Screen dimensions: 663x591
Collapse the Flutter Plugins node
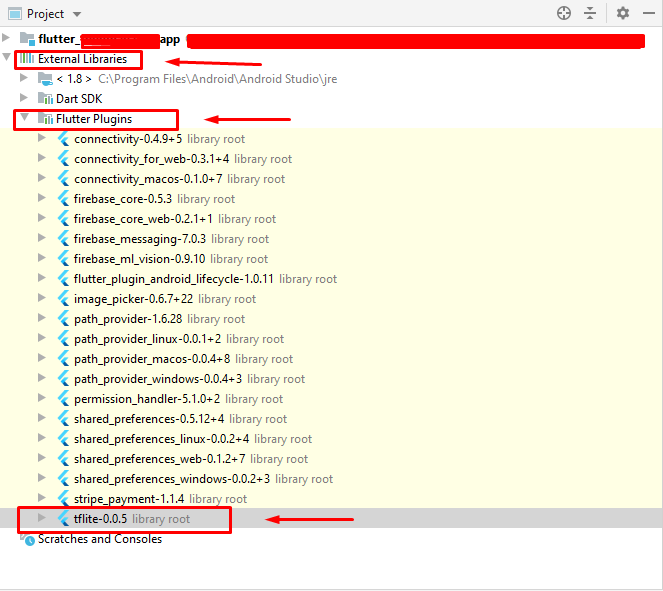pyautogui.click(x=24, y=118)
